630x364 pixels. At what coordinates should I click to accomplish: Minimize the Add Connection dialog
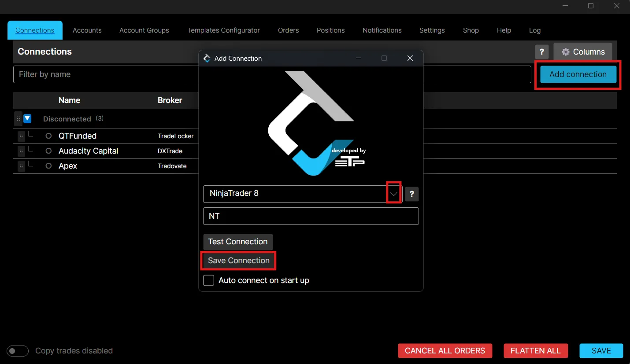[359, 58]
